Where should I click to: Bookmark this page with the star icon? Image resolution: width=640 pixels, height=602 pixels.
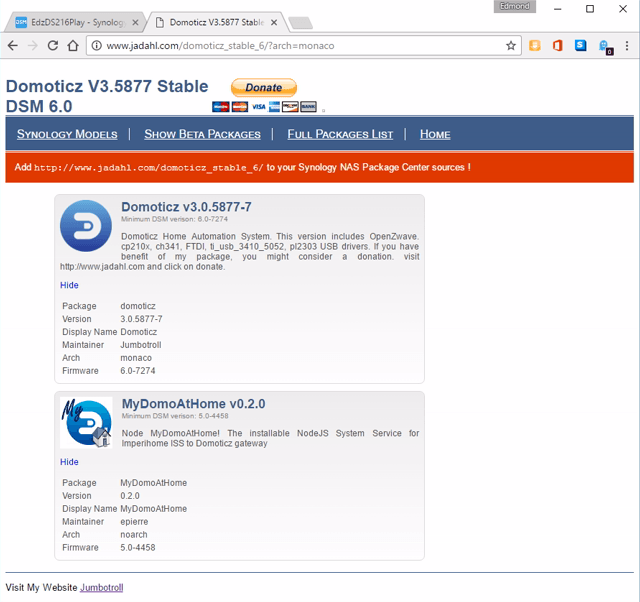pyautogui.click(x=511, y=45)
